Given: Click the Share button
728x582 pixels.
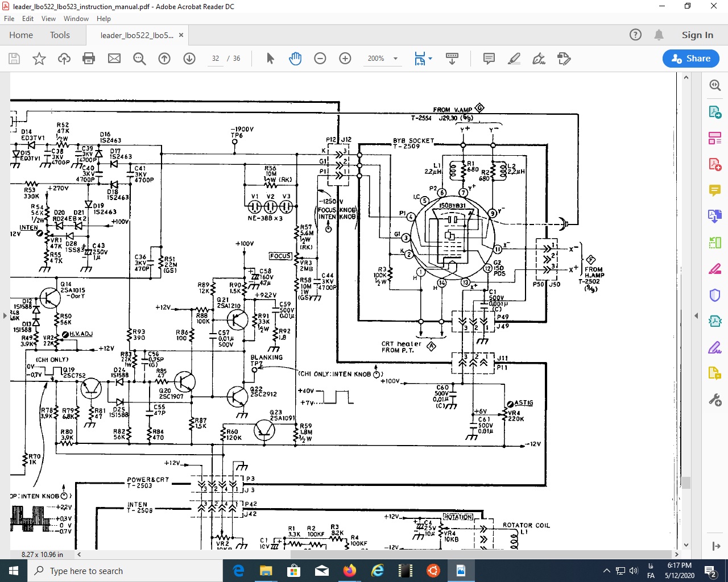Looking at the screenshot, I should click(x=690, y=59).
